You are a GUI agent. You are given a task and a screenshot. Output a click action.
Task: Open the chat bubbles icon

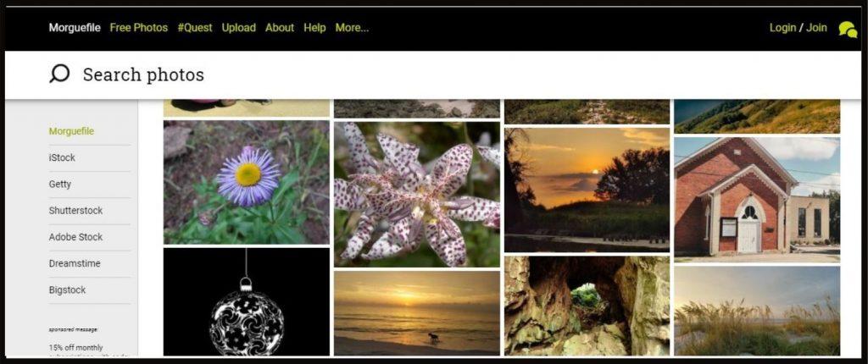tap(848, 29)
